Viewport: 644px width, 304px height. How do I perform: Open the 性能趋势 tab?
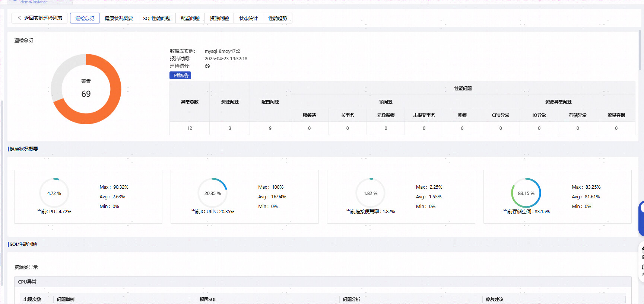tap(277, 18)
